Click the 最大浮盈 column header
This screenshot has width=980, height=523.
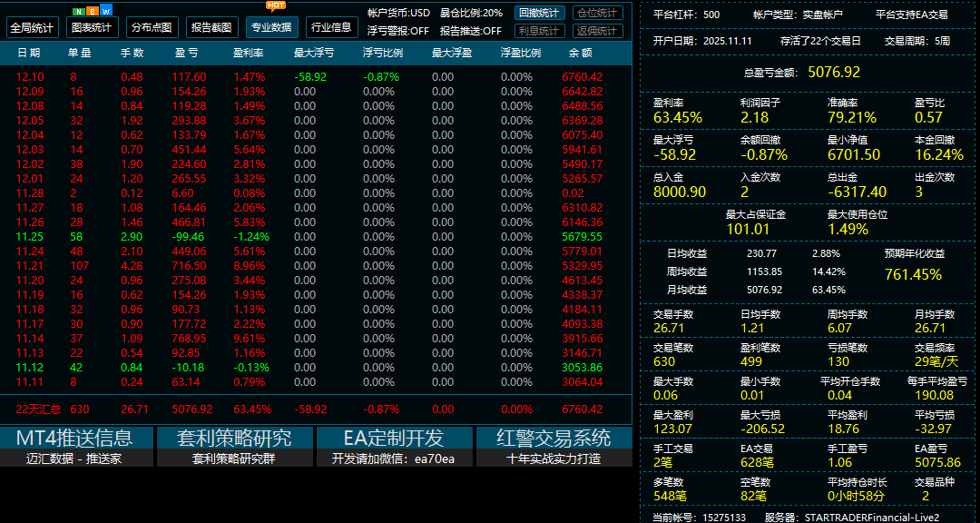coord(452,54)
